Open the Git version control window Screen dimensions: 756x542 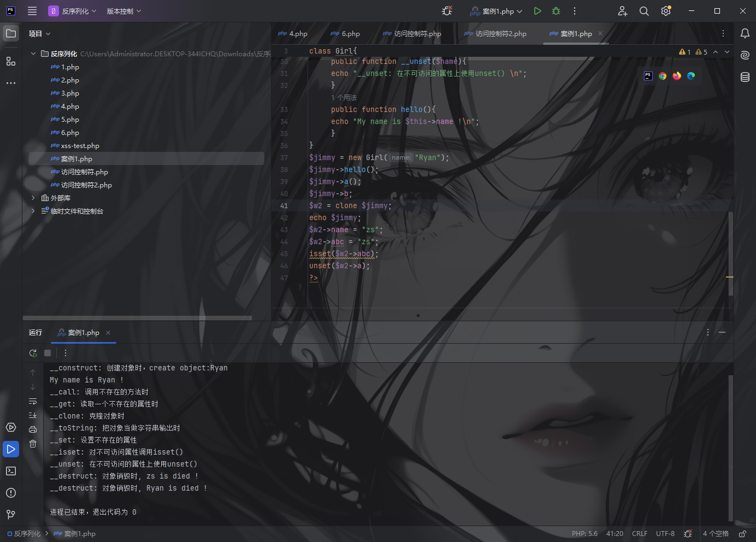pyautogui.click(x=11, y=515)
